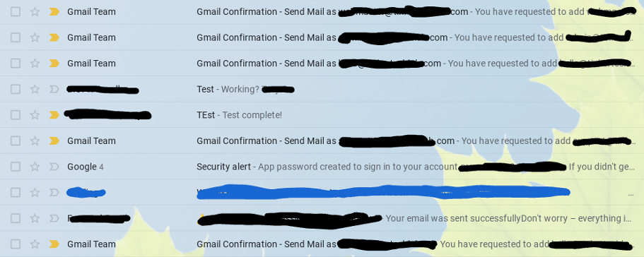The width and height of the screenshot is (644, 257).
Task: Select checkbox for 'Test - Working?' email
Action: [15, 89]
